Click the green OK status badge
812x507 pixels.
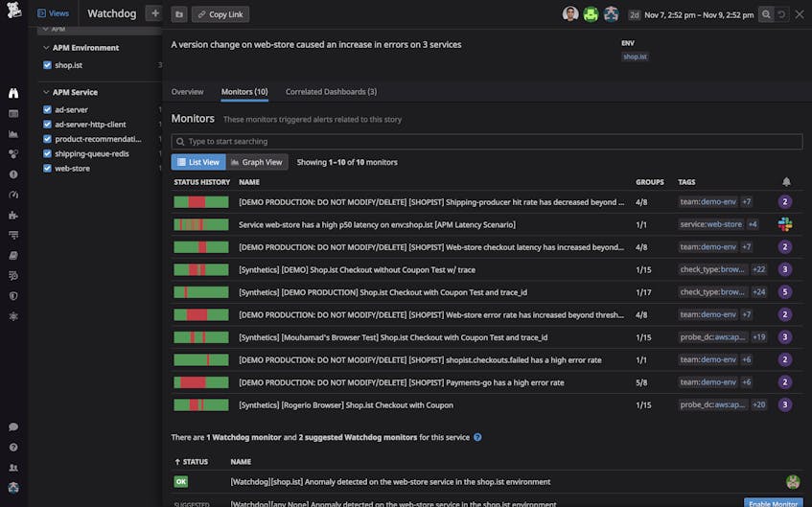click(x=181, y=482)
